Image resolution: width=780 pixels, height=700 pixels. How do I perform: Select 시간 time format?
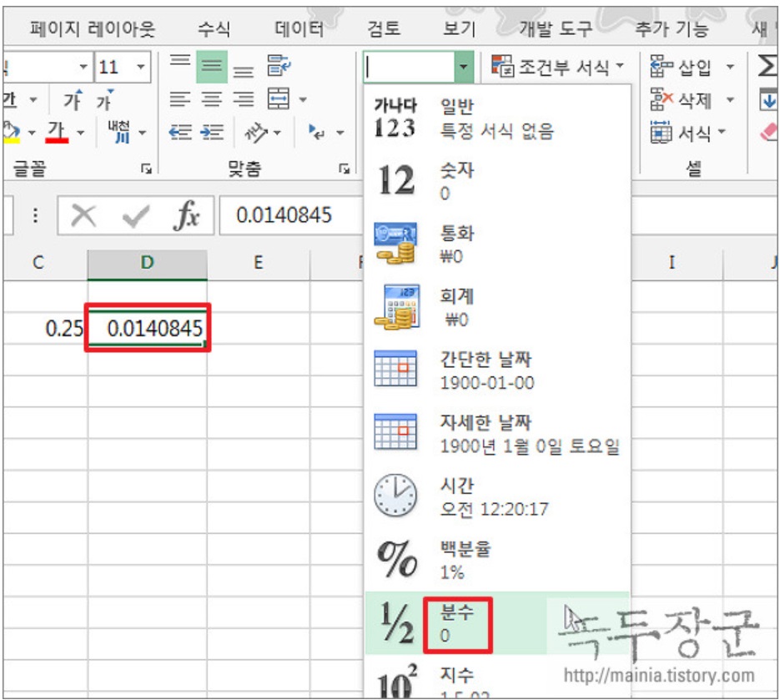[x=497, y=497]
